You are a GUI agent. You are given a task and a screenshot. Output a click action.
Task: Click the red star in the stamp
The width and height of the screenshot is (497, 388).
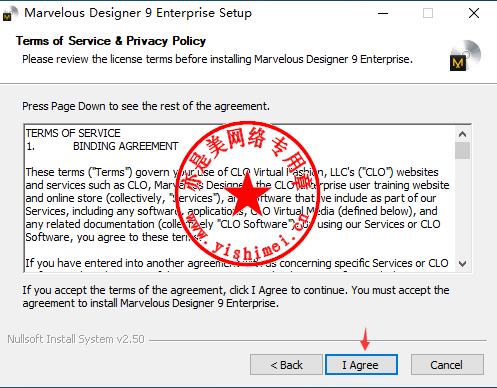247,193
